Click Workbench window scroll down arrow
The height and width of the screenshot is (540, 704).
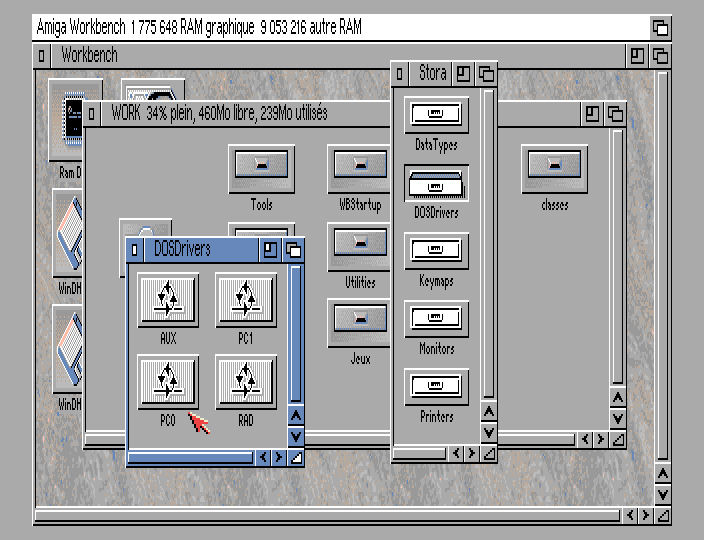(663, 495)
